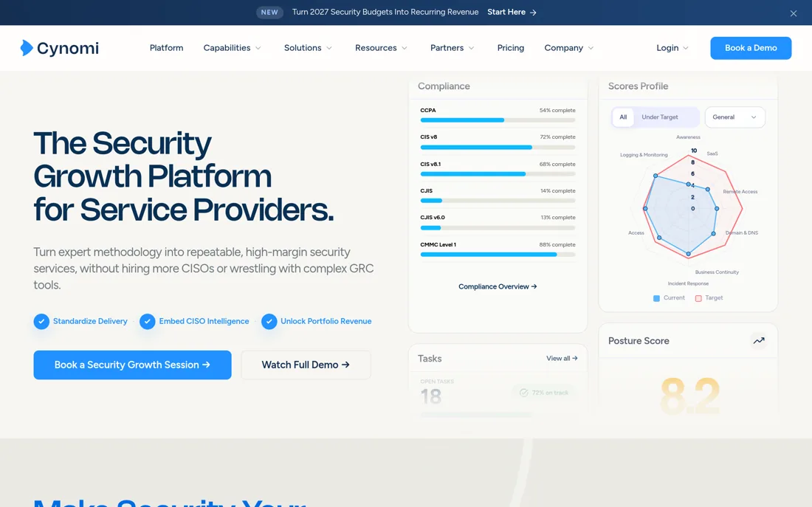Click the 18 open tasks number
Viewport: 812px width, 507px height.
[431, 397]
